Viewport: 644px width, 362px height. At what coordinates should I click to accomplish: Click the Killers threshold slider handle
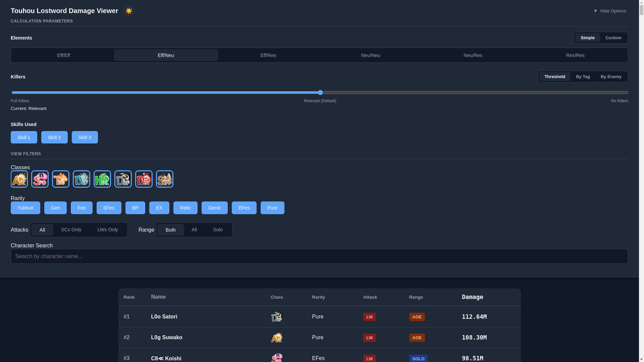tap(320, 93)
